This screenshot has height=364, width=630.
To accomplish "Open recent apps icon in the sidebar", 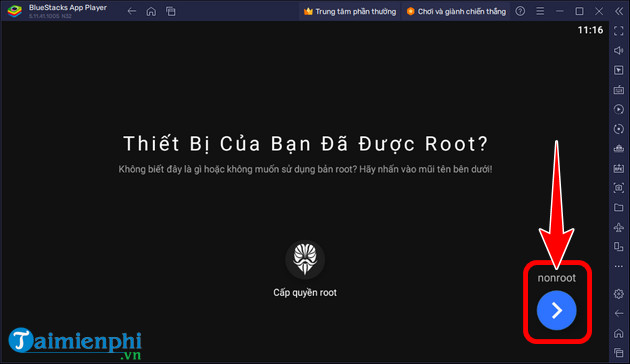I will [x=619, y=353].
